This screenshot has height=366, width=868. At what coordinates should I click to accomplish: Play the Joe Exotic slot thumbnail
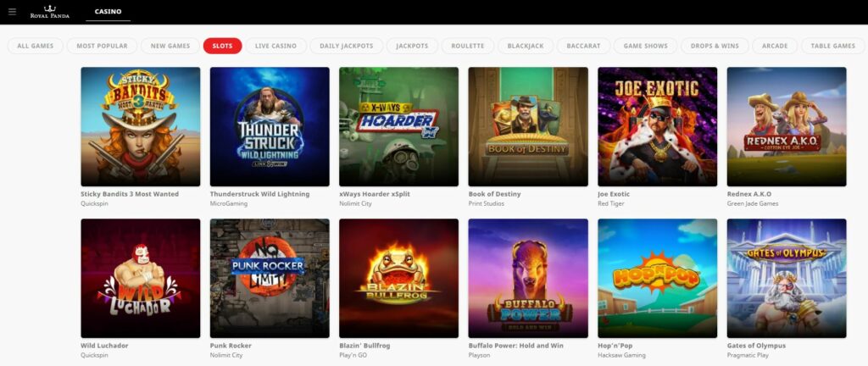point(658,126)
